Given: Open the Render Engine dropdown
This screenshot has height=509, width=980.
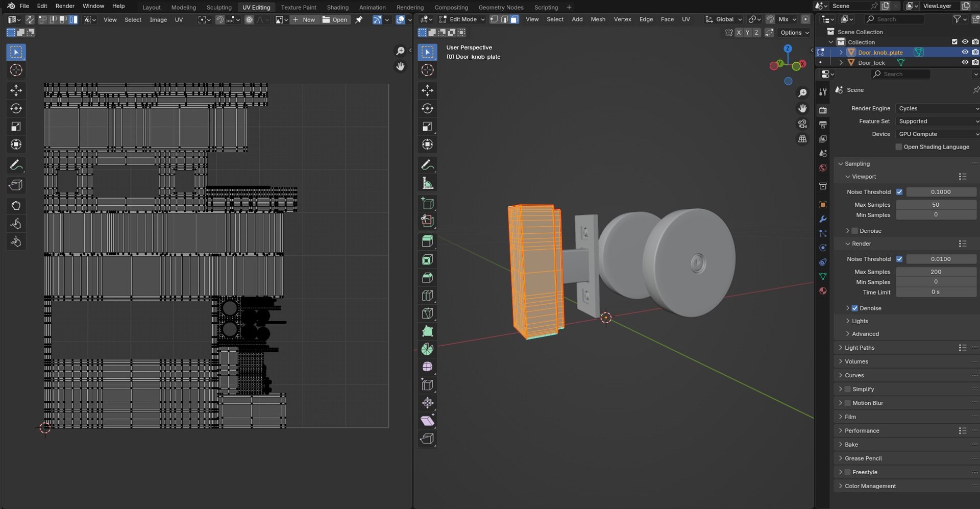Looking at the screenshot, I should pyautogui.click(x=937, y=108).
